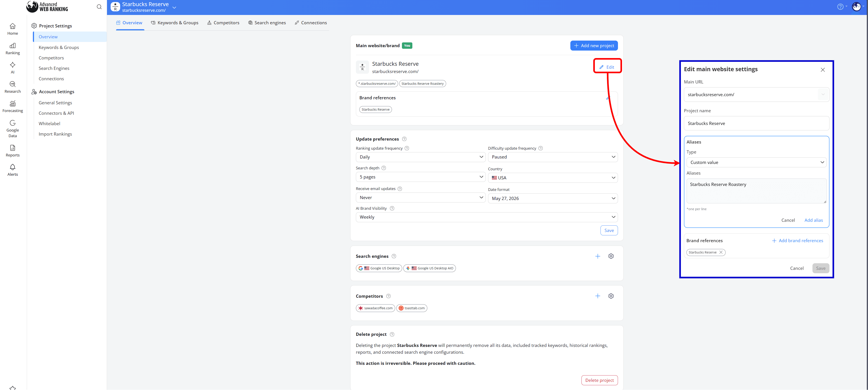Switch to the Overview tab
The image size is (868, 390).
[129, 23]
